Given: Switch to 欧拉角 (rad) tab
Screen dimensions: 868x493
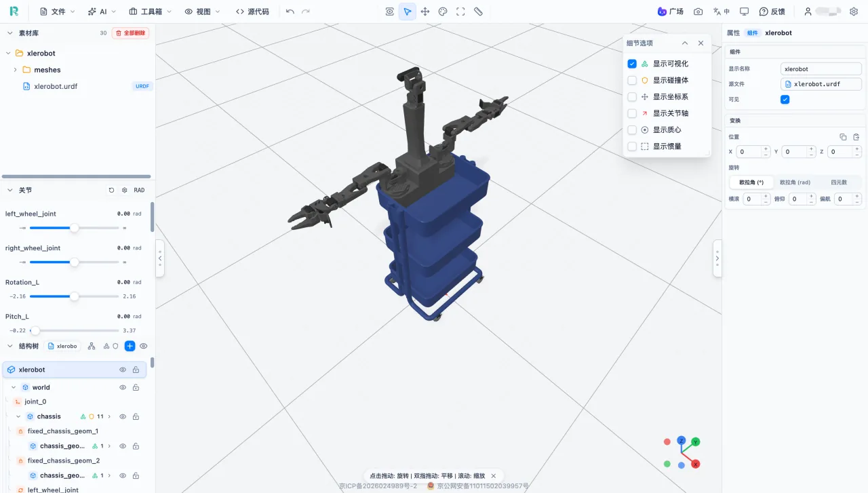Looking at the screenshot, I should click(x=795, y=182).
